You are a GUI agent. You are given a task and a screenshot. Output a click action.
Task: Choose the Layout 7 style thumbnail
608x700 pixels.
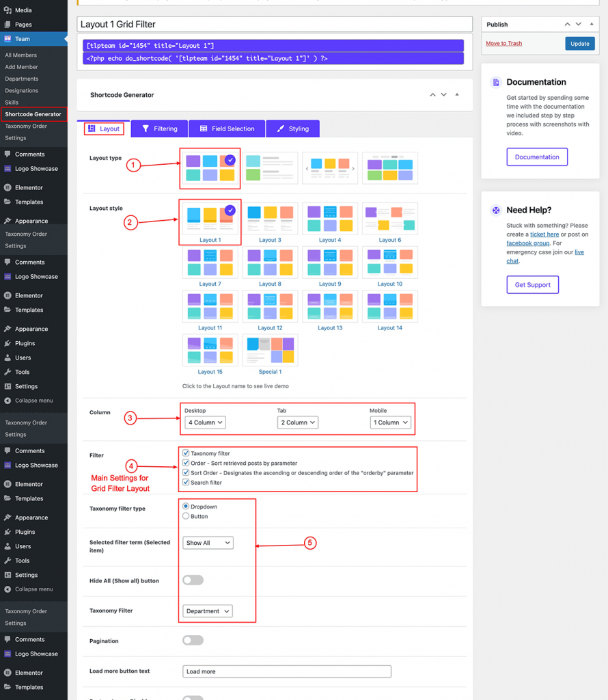(210, 262)
